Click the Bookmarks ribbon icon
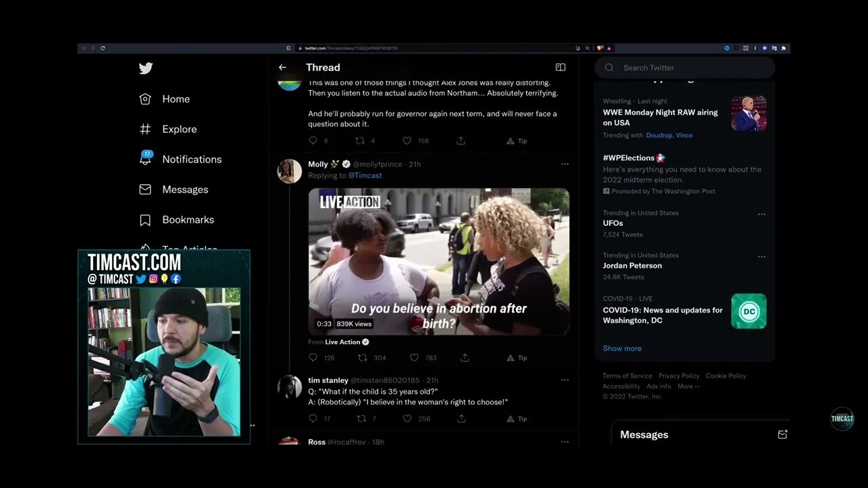Viewport: 868px width, 488px height. click(145, 220)
